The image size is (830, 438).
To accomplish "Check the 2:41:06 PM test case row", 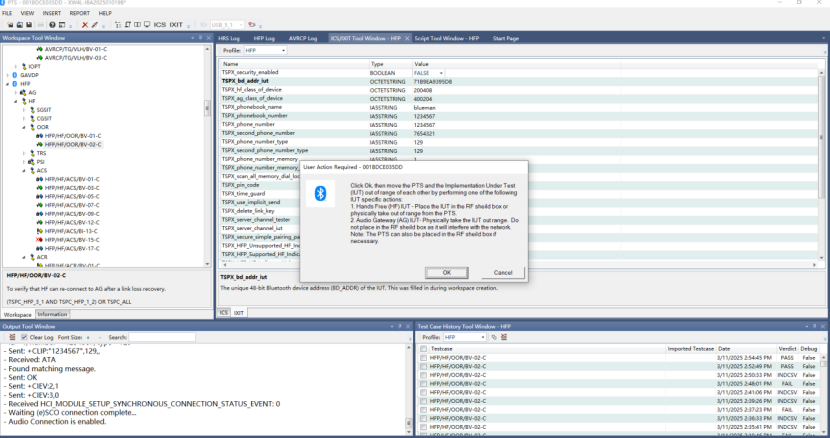I will tap(423, 392).
